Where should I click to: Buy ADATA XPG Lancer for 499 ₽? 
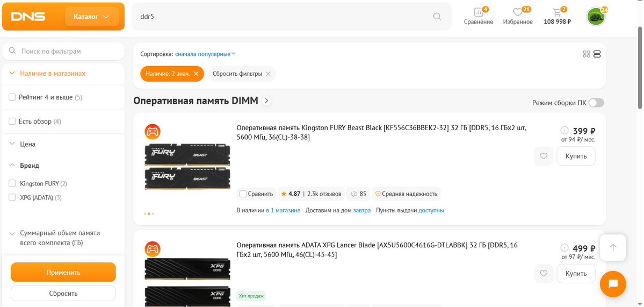click(x=576, y=273)
